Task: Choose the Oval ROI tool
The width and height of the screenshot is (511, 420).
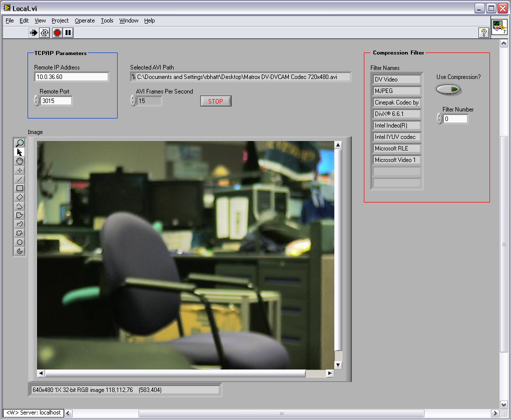Action: (20, 242)
